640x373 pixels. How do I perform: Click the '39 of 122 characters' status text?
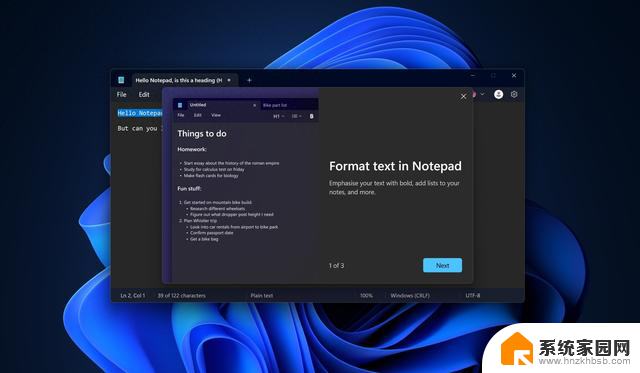point(182,295)
